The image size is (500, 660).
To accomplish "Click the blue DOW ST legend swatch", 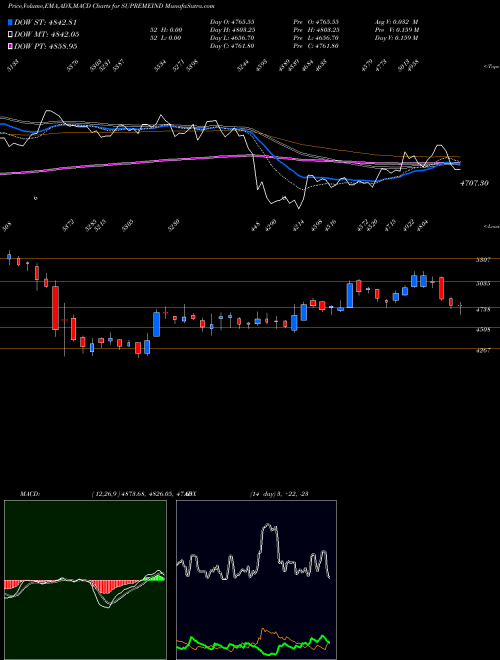I will click(x=10, y=22).
